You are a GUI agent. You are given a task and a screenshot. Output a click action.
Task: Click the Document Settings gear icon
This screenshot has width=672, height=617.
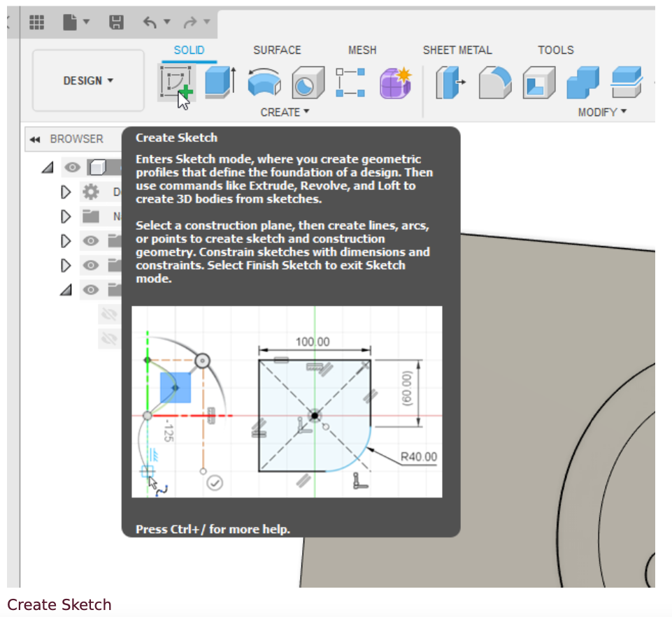coord(90,192)
